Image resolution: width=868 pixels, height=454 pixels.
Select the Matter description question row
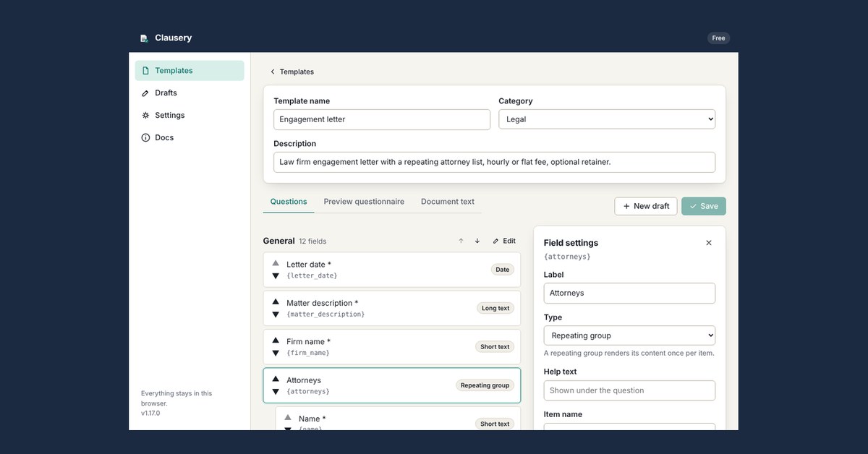[x=392, y=308]
